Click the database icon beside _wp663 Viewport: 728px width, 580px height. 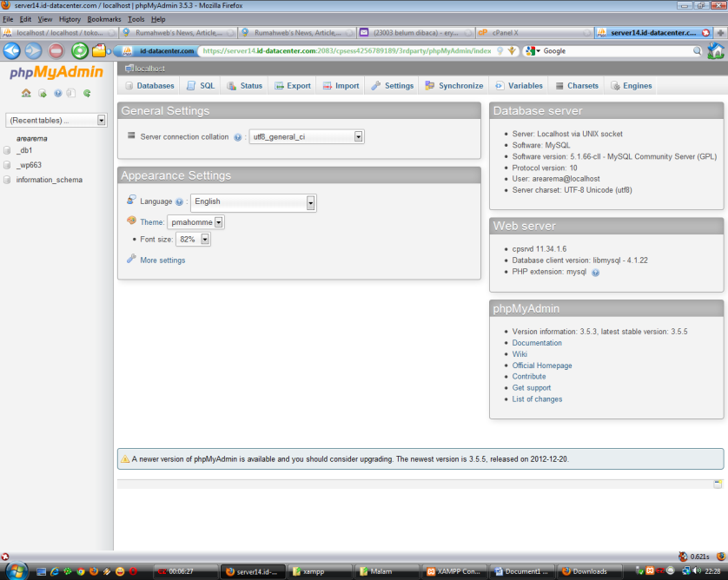tap(7, 165)
